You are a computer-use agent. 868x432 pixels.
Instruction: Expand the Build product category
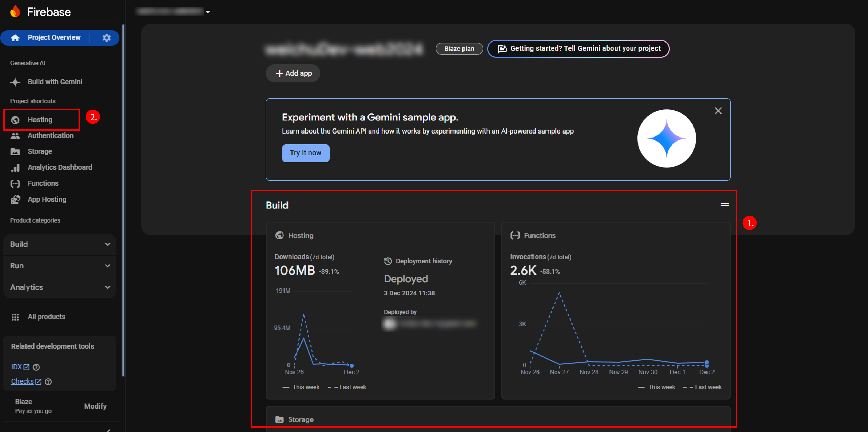pos(60,244)
